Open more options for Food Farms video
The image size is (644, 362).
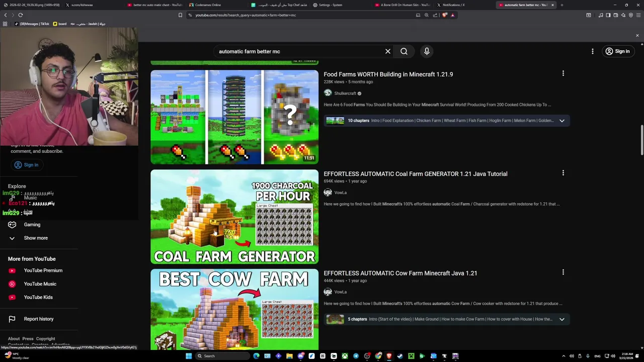563,73
